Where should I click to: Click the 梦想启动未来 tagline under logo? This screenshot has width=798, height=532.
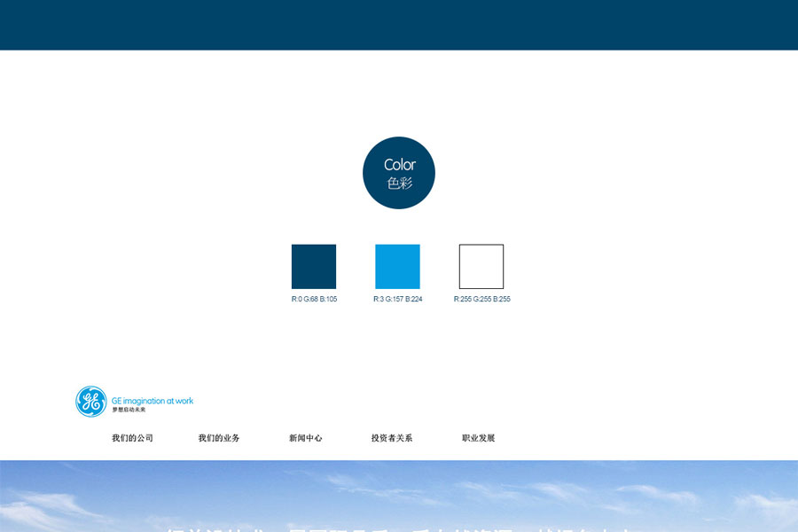(x=129, y=410)
